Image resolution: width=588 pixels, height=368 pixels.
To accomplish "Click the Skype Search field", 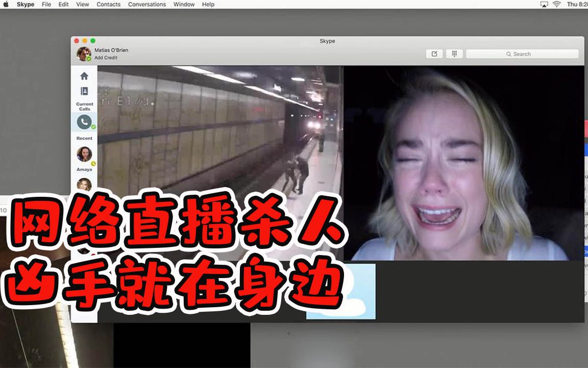I will point(522,54).
